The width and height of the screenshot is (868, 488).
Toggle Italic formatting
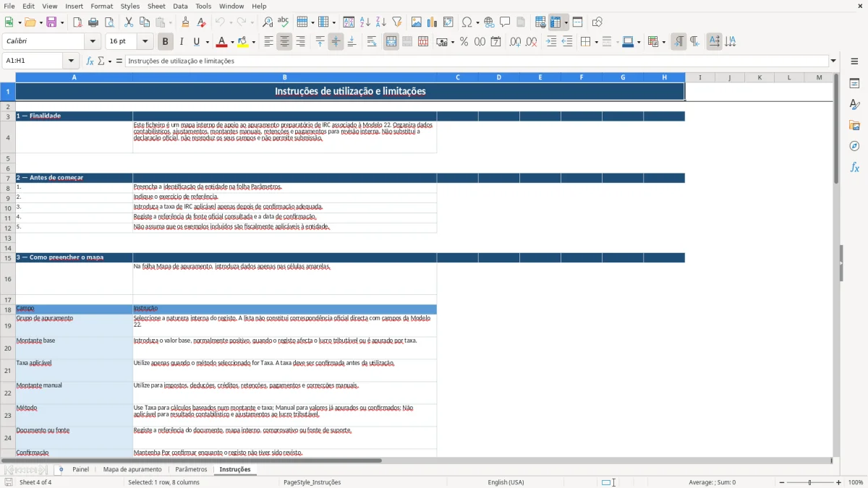[x=182, y=42]
